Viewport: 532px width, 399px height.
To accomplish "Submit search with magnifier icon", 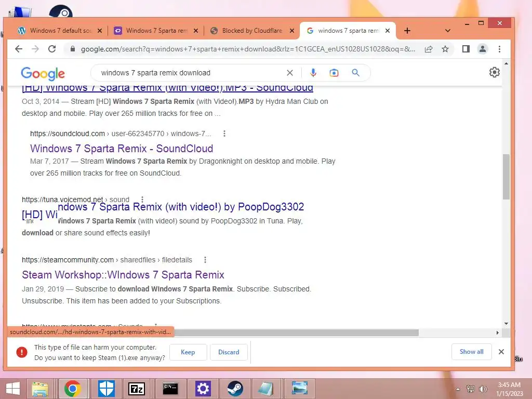I will [x=355, y=73].
